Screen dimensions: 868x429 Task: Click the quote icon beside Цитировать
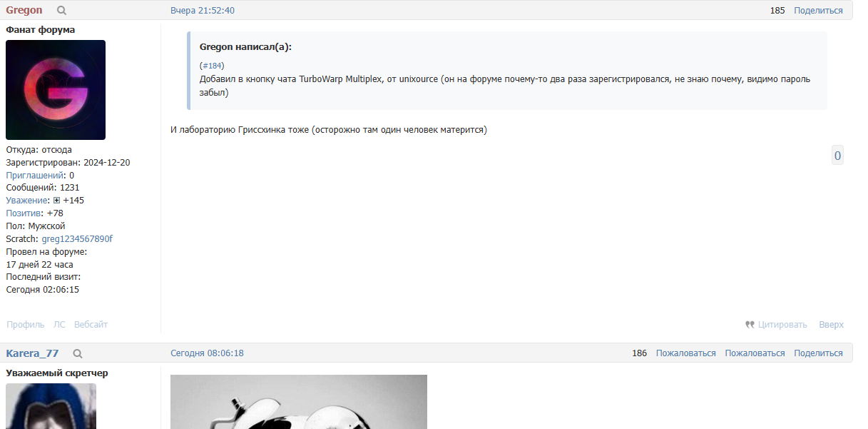(x=750, y=325)
